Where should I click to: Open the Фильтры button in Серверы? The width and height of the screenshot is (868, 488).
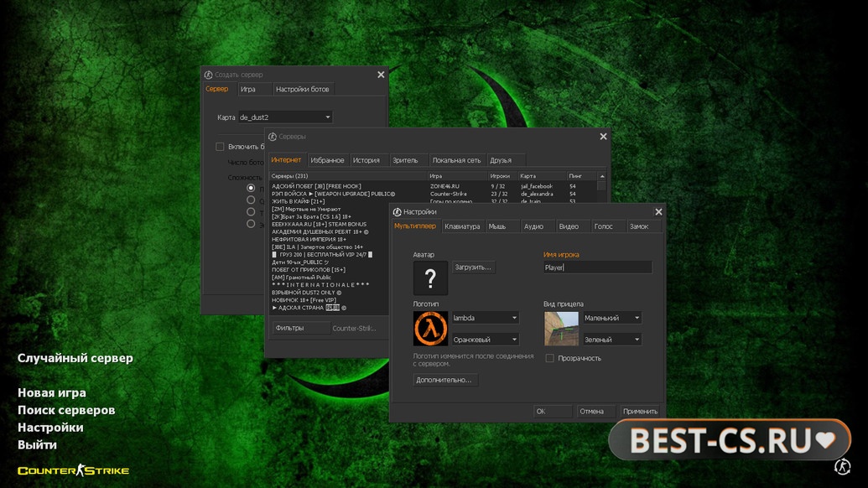click(300, 328)
